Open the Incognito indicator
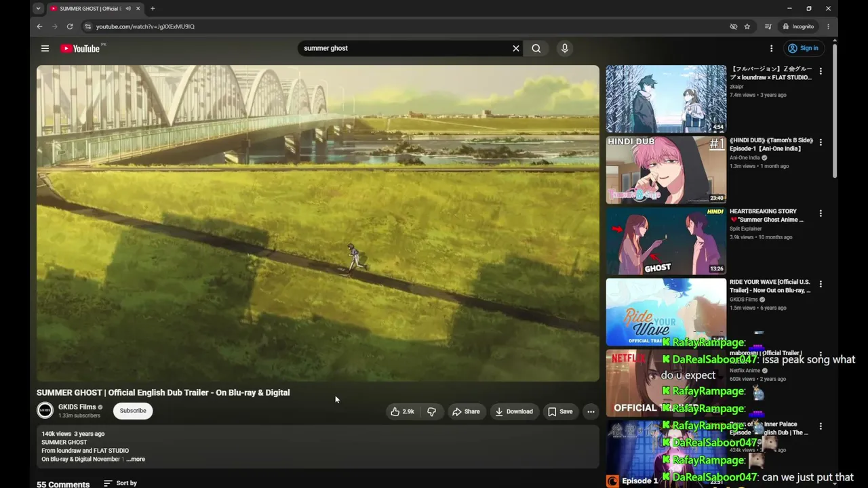The image size is (868, 488). coord(798,26)
